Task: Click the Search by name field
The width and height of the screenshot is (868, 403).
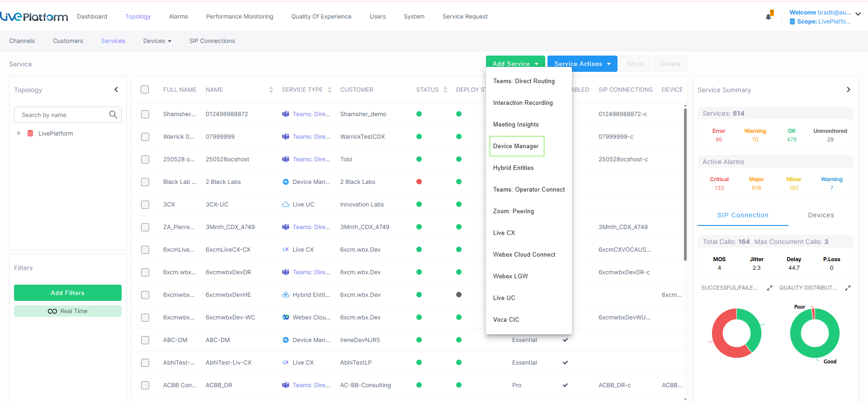Action: click(63, 115)
